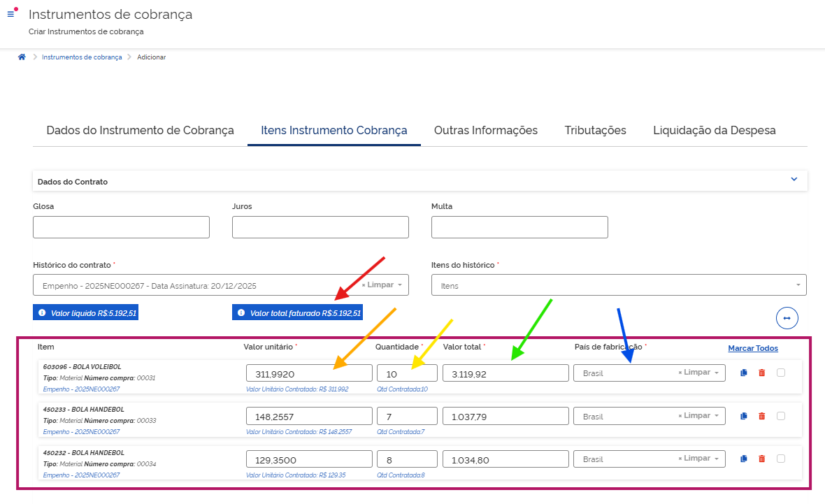Click the round horizontal arrows button
Screen dimensions: 825x504
coord(787,318)
